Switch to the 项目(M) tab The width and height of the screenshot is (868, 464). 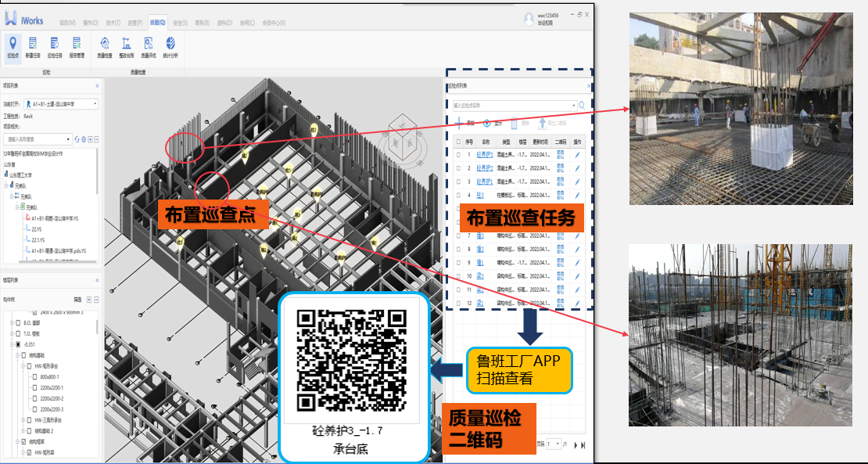click(x=67, y=23)
